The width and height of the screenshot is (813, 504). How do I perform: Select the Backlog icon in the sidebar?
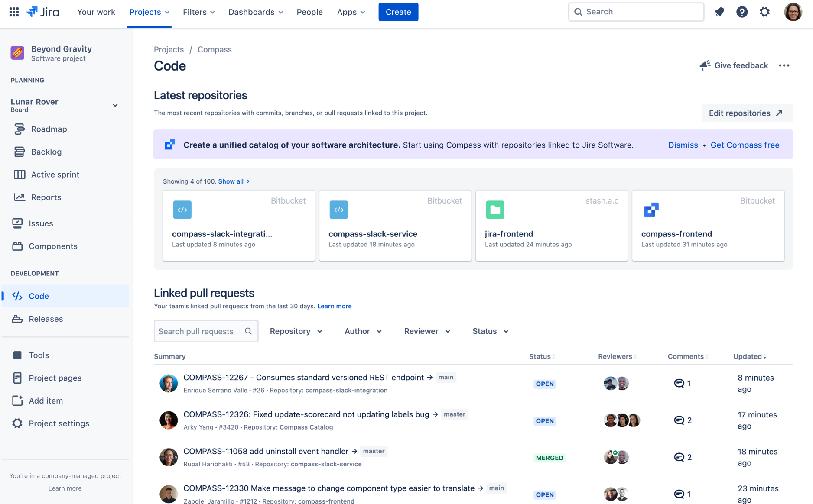(19, 152)
